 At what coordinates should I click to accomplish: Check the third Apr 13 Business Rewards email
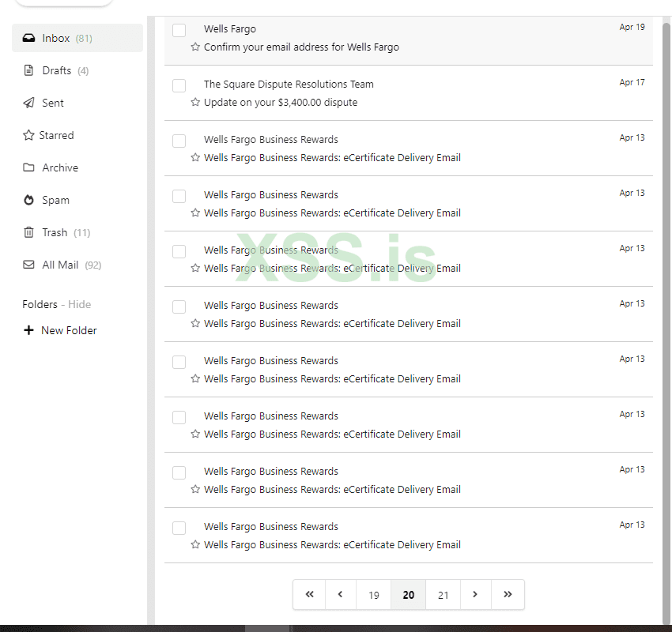(x=179, y=251)
